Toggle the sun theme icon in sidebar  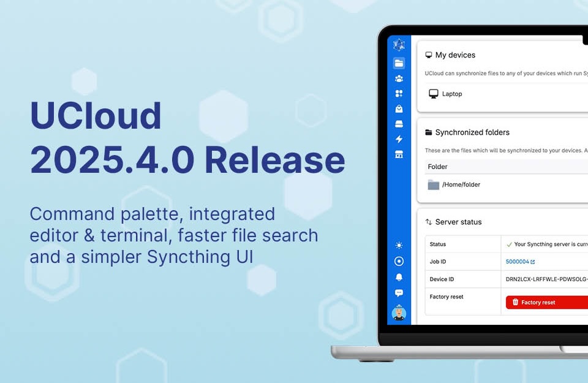(x=399, y=245)
